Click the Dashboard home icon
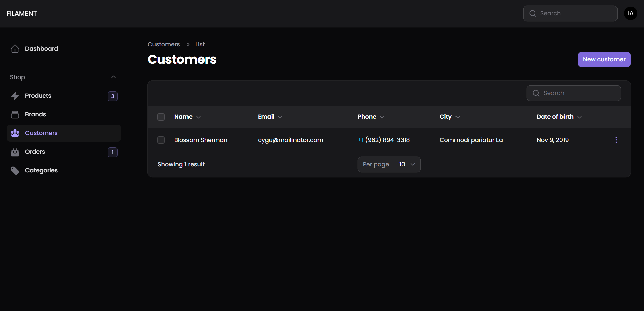This screenshot has width=644, height=311. 15,49
